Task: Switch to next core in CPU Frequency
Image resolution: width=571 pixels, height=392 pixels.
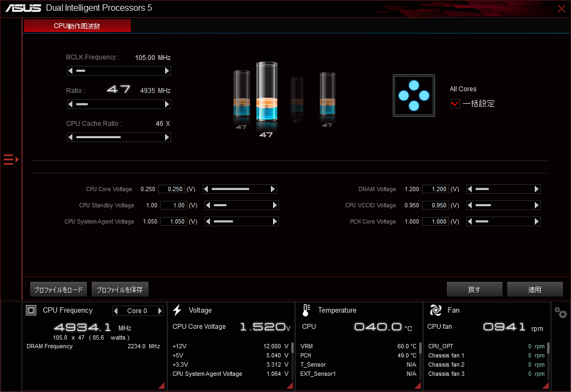Action: point(160,311)
